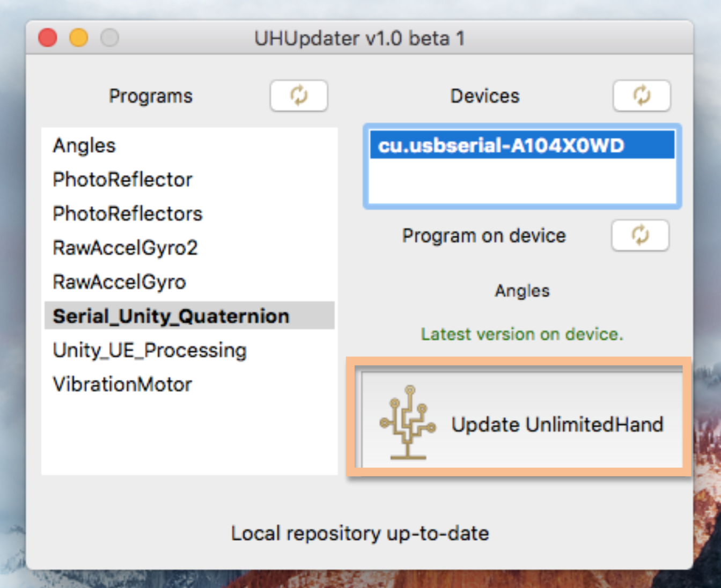Image resolution: width=721 pixels, height=588 pixels.
Task: Select the Unity_UE_Processing program
Action: tap(189, 350)
